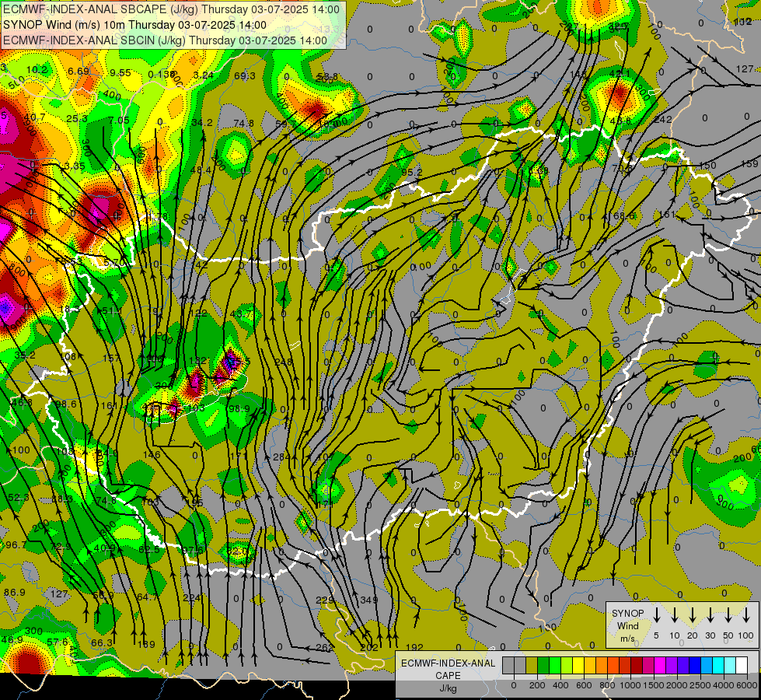Click the map value 159
Image resolution: width=761 pixels, height=700 pixels.
pos(750,164)
